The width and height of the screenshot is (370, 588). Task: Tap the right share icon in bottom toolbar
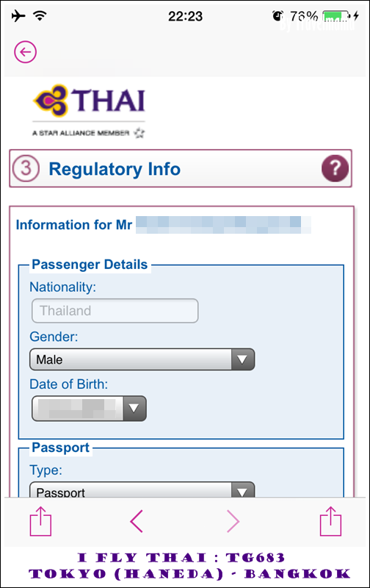330,521
